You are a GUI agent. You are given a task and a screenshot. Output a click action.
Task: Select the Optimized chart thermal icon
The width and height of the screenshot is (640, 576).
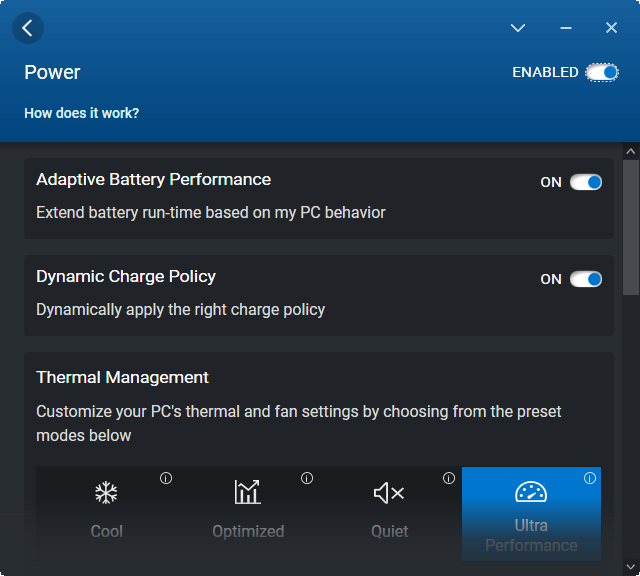coord(248,492)
